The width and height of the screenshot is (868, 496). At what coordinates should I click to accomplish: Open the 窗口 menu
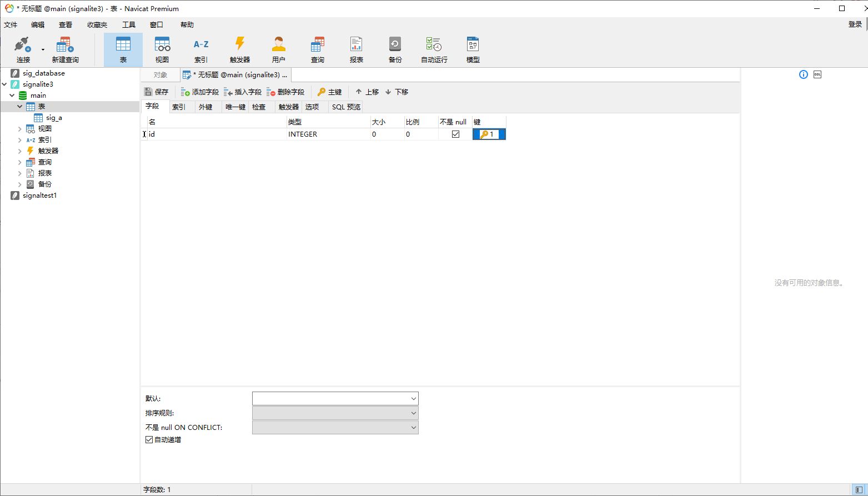point(157,24)
